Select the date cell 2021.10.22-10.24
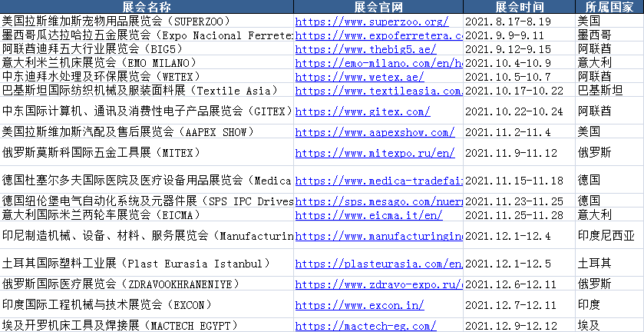Image resolution: width=644 pixels, height=332 pixels. pos(520,111)
